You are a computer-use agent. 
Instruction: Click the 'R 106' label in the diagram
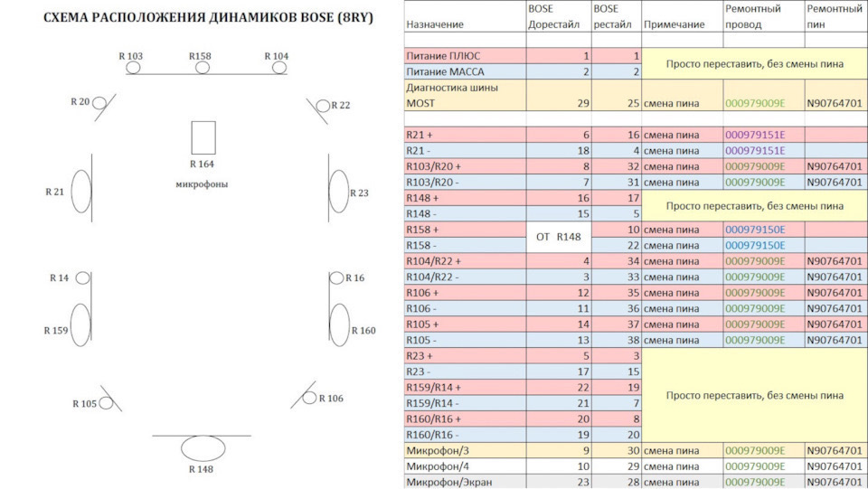pos(331,399)
